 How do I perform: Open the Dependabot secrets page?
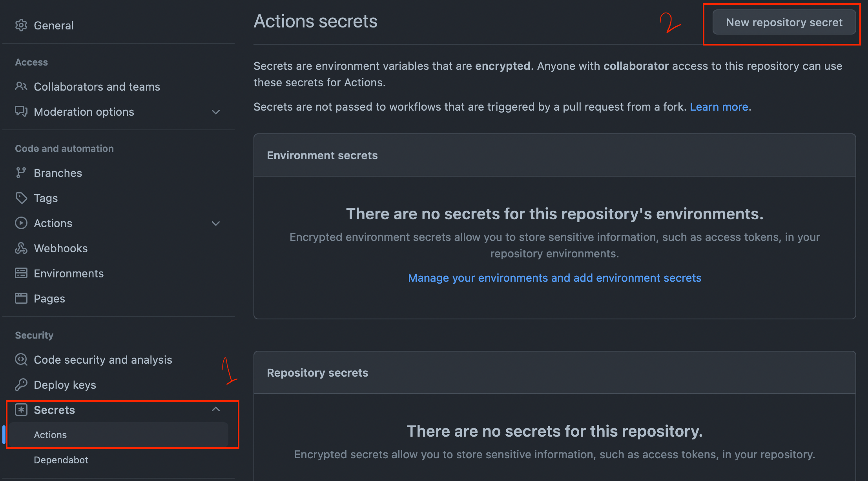(61, 460)
